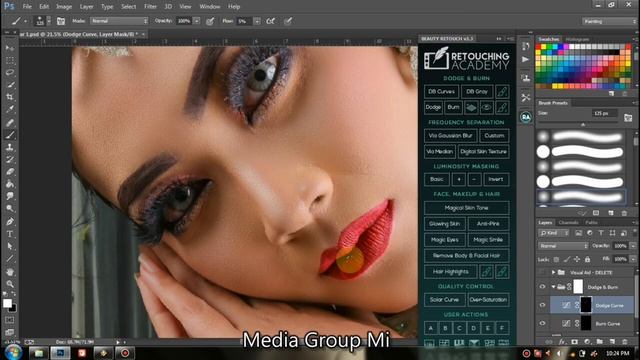The width and height of the screenshot is (640, 360).
Task: Toggle lock image pixels
Action: click(567, 259)
